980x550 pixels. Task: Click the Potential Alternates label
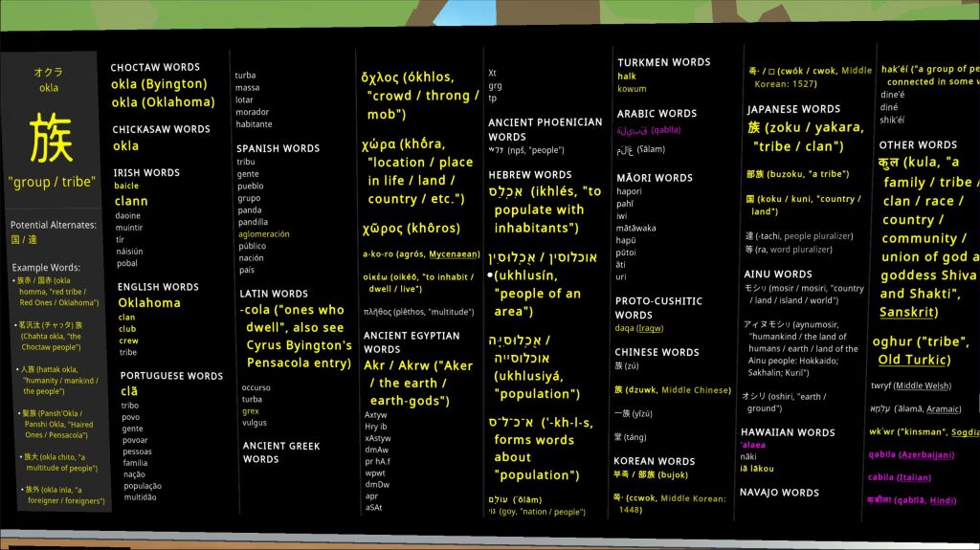pyautogui.click(x=53, y=225)
